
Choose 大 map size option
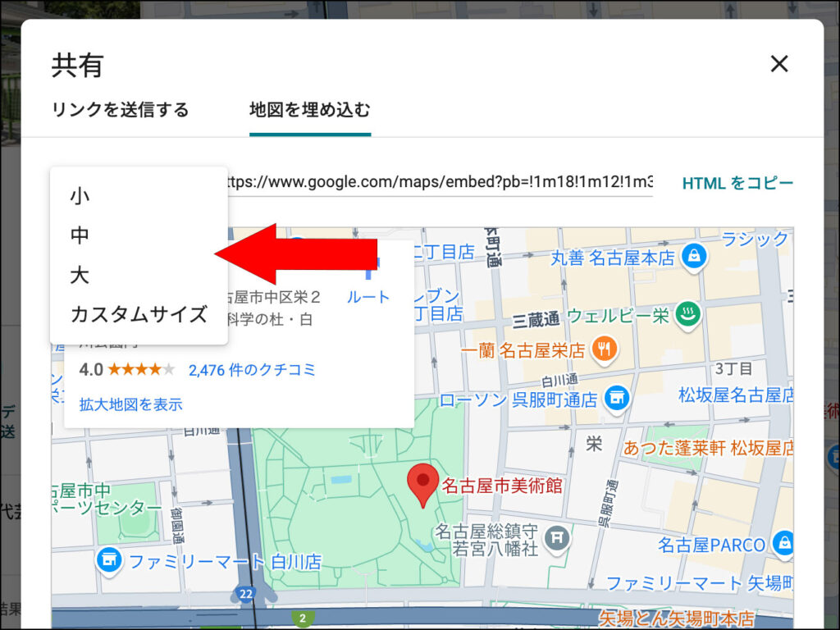pos(80,275)
